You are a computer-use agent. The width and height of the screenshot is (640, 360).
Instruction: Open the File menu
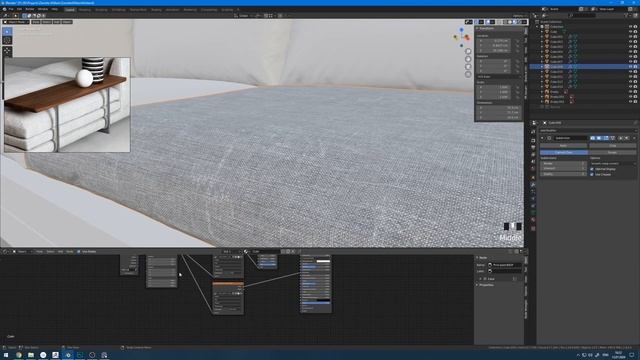(11, 9)
